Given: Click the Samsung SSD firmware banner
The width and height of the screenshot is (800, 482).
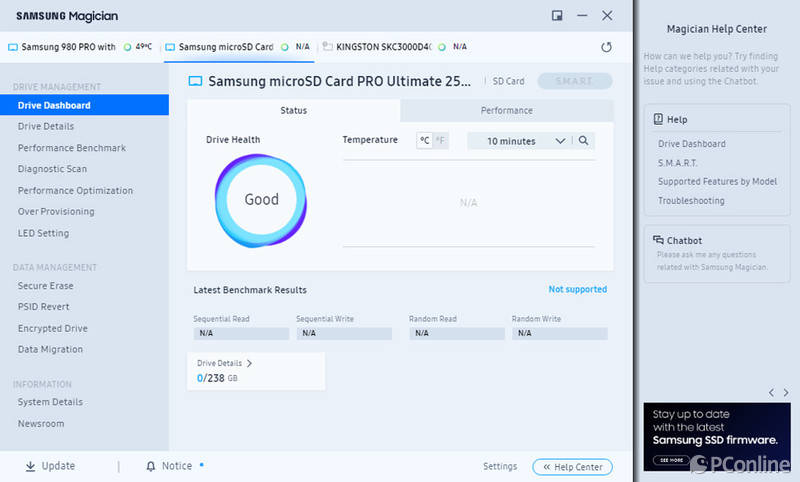Looking at the screenshot, I should tap(717, 437).
